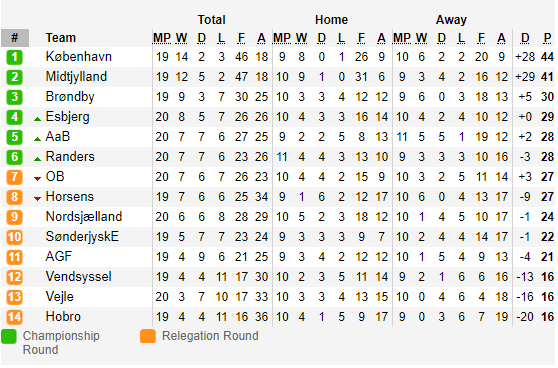558x368 pixels.
Task: Click the orange Relegation Round legend swatch
Action: coord(148,336)
